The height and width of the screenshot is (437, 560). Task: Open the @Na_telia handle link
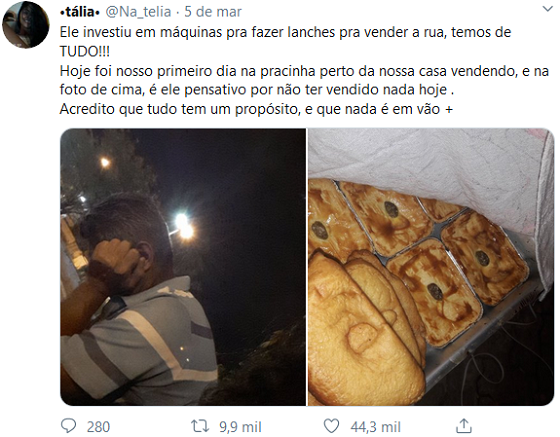(x=138, y=12)
